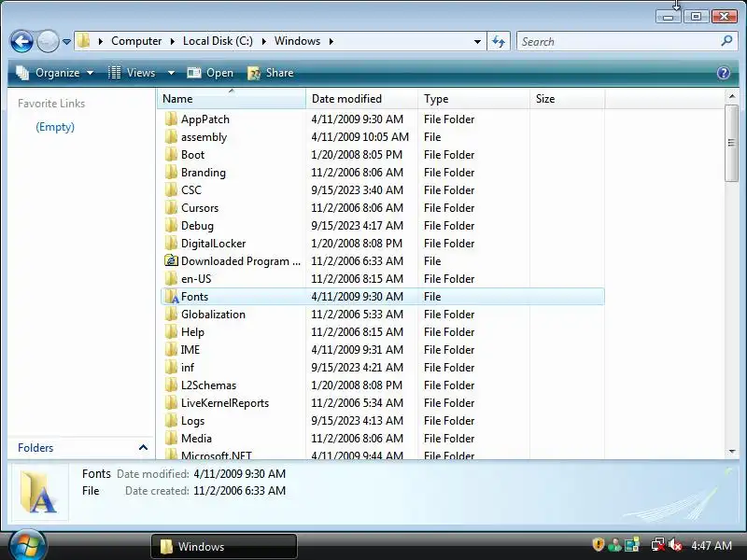This screenshot has height=560, width=747.
Task: Click the vertical scrollbar thumb
Action: point(732,143)
